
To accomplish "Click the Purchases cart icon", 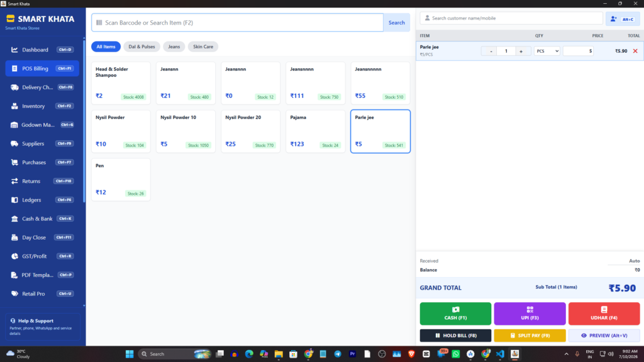I will pos(14,163).
